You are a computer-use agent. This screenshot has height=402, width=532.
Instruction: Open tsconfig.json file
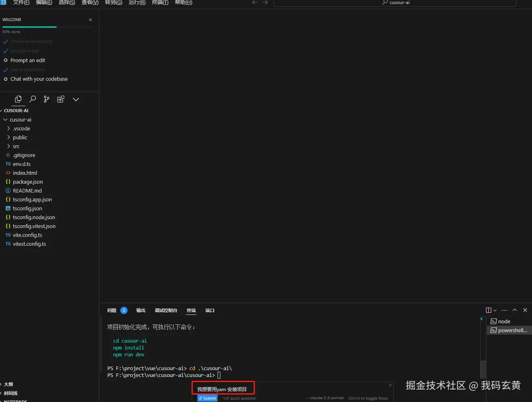coord(27,209)
